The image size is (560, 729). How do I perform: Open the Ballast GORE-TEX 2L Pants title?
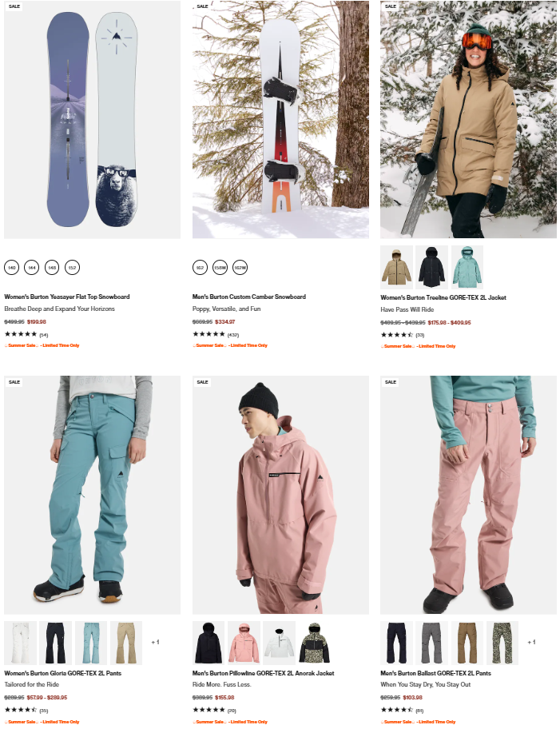tap(435, 673)
